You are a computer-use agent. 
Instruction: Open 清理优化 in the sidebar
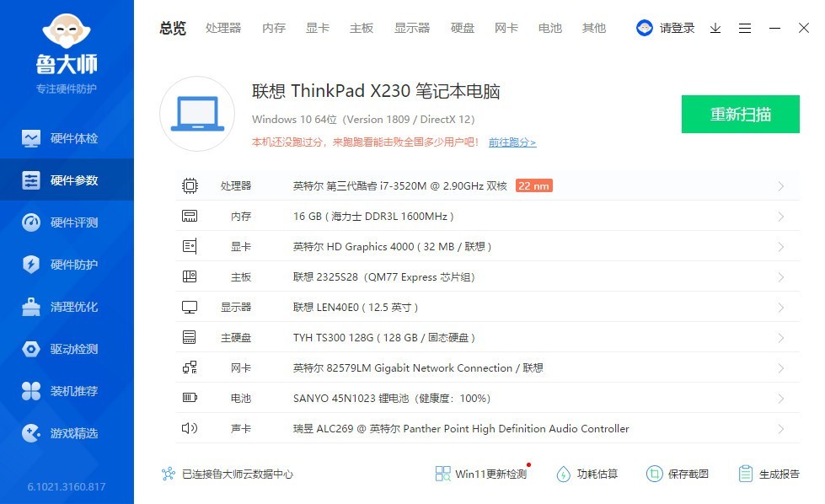coord(67,307)
